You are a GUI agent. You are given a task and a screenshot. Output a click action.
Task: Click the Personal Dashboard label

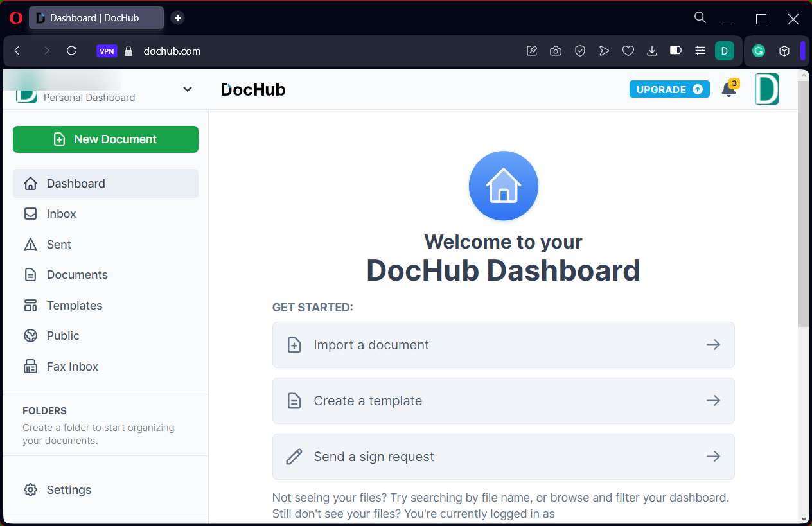89,98
